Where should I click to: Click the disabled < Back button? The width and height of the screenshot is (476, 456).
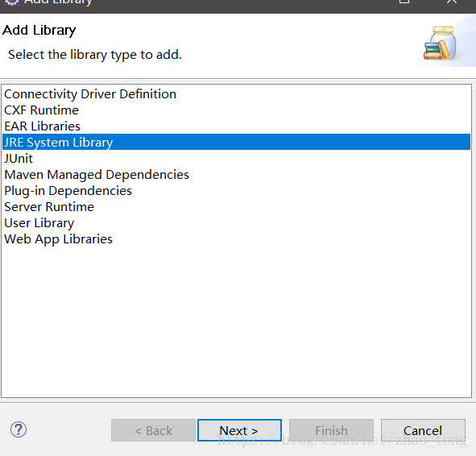153,430
